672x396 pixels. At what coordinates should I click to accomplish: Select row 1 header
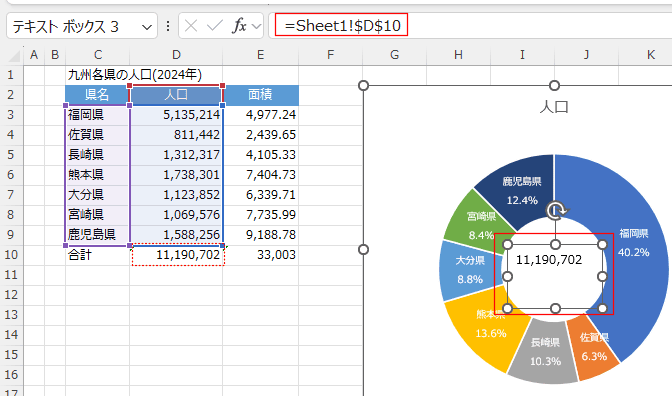pos(11,75)
